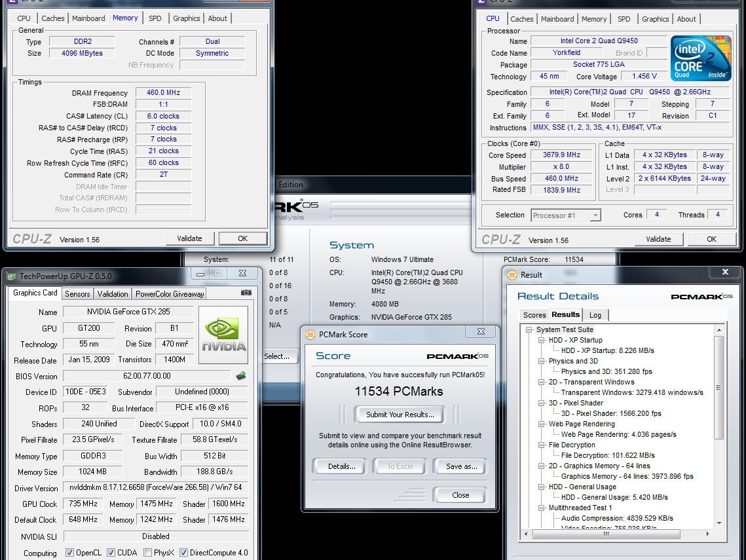Screen dimensions: 746x560
Task: Close the PCMark Score dialog with X
Action: (481, 331)
